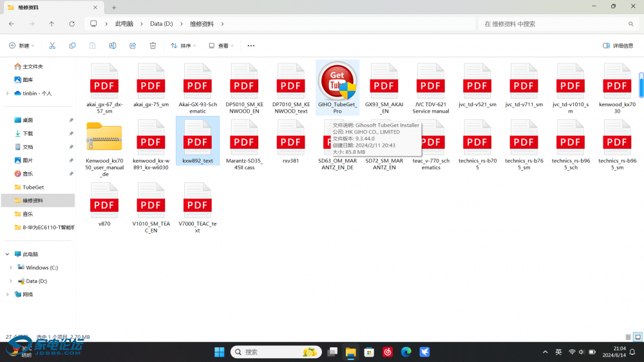
Task: Open Home in navigation pane
Action: pos(29,66)
